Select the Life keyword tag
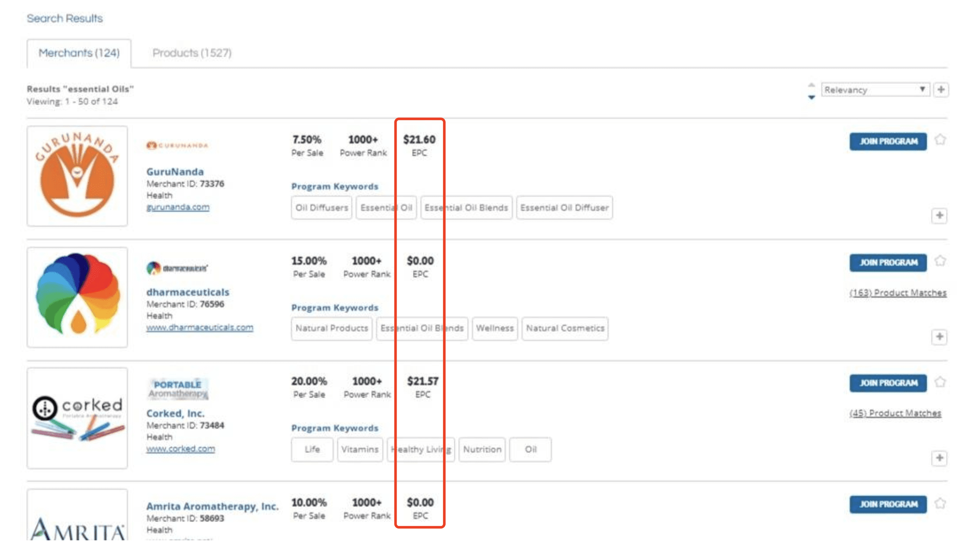Viewport: 980px width, 550px height. pyautogui.click(x=312, y=450)
